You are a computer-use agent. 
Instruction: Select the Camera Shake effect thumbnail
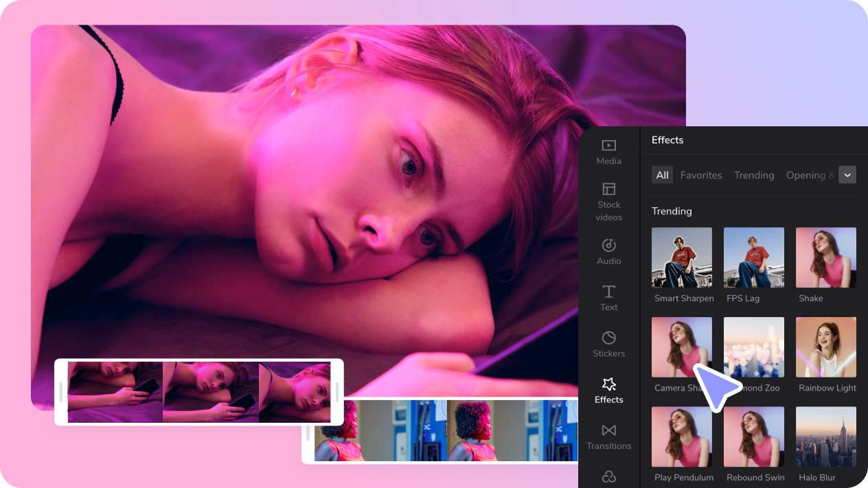(682, 347)
